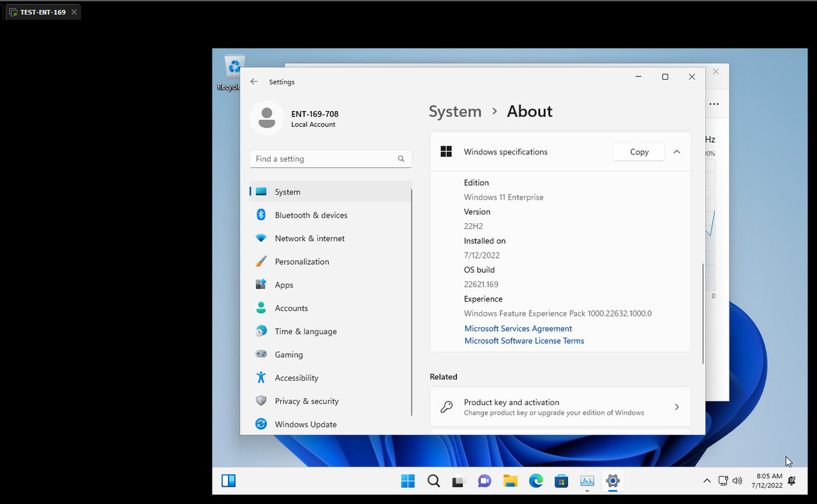Navigate to Apps settings
The width and height of the screenshot is (817, 504).
331,285
